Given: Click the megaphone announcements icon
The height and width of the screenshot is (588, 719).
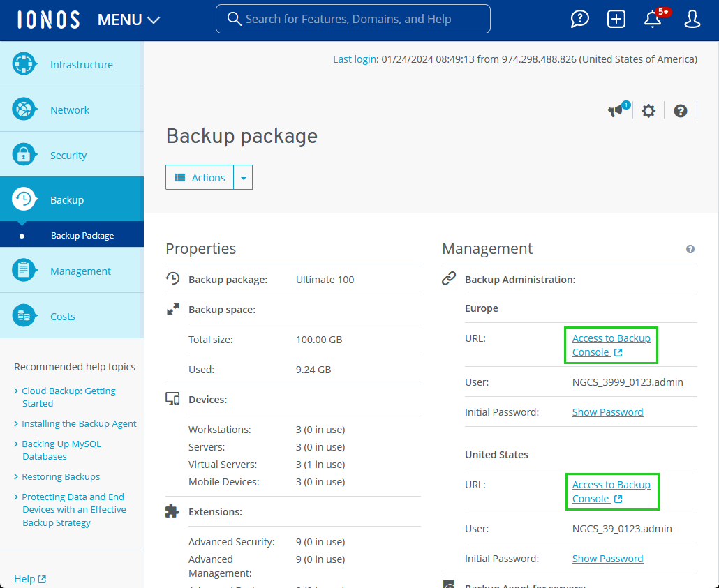Looking at the screenshot, I should pos(616,110).
